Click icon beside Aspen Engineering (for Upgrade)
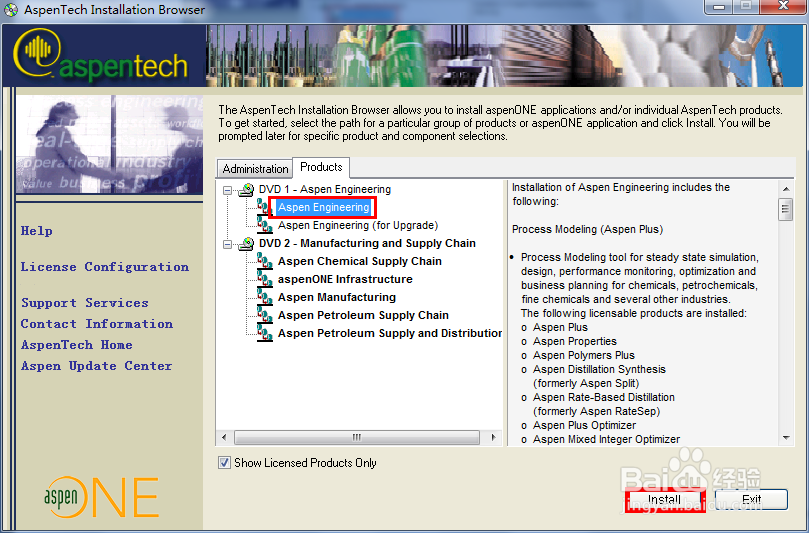809x533 pixels. [x=265, y=225]
